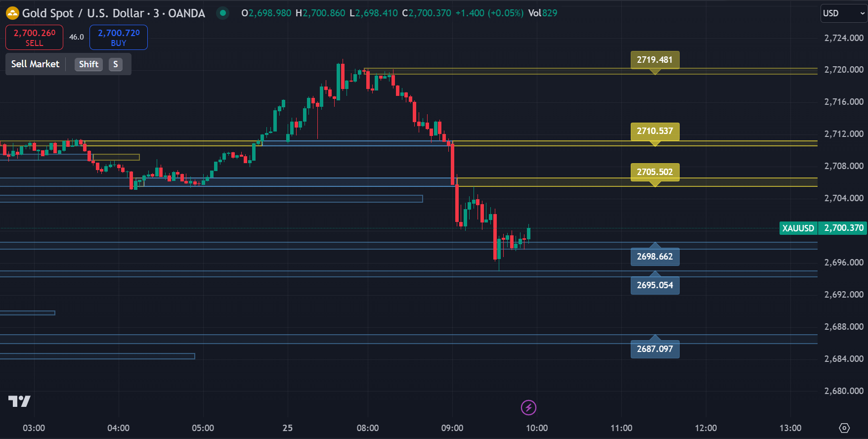This screenshot has height=439, width=868.
Task: Click the green market status dot
Action: coord(223,13)
